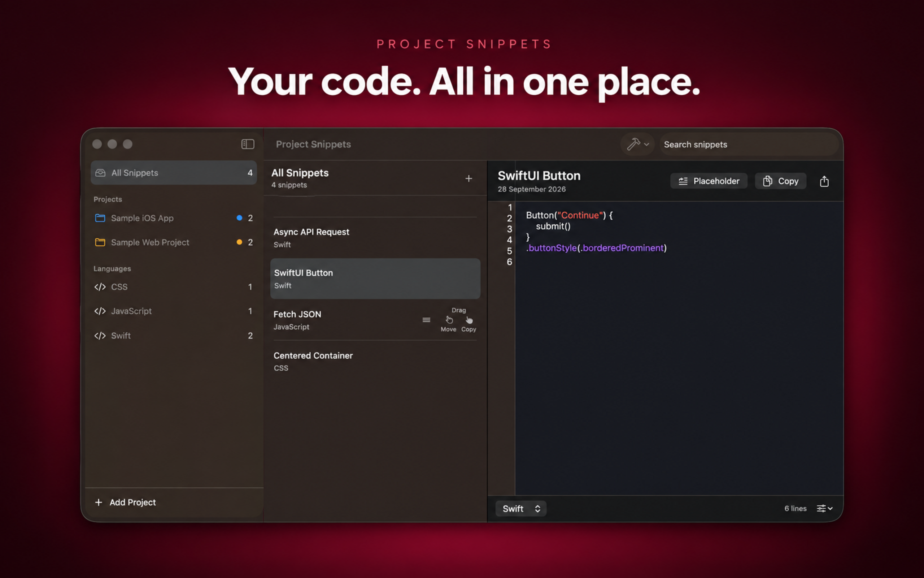The width and height of the screenshot is (924, 578).
Task: Filter by JavaScript language
Action: click(174, 311)
